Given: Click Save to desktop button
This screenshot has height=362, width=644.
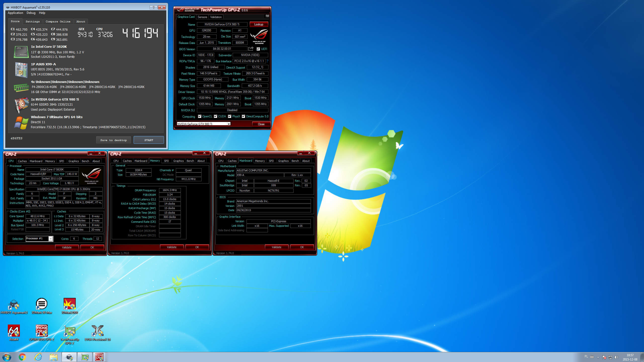Looking at the screenshot, I should (x=113, y=140).
